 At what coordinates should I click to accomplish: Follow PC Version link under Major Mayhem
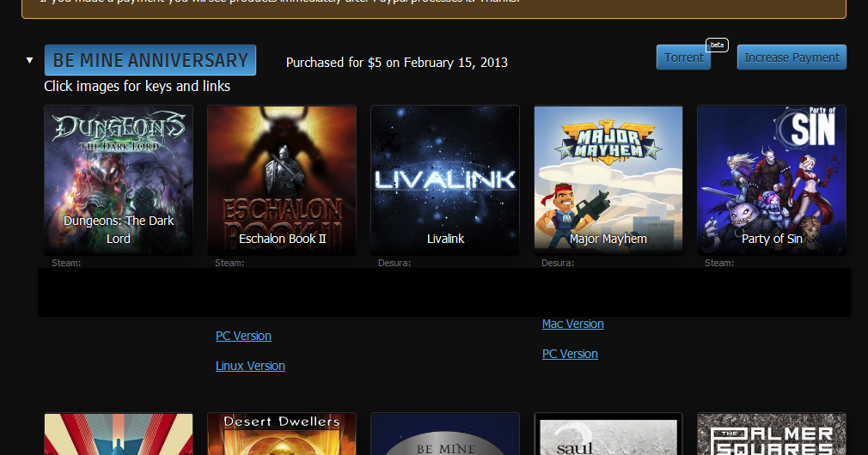[x=570, y=354]
